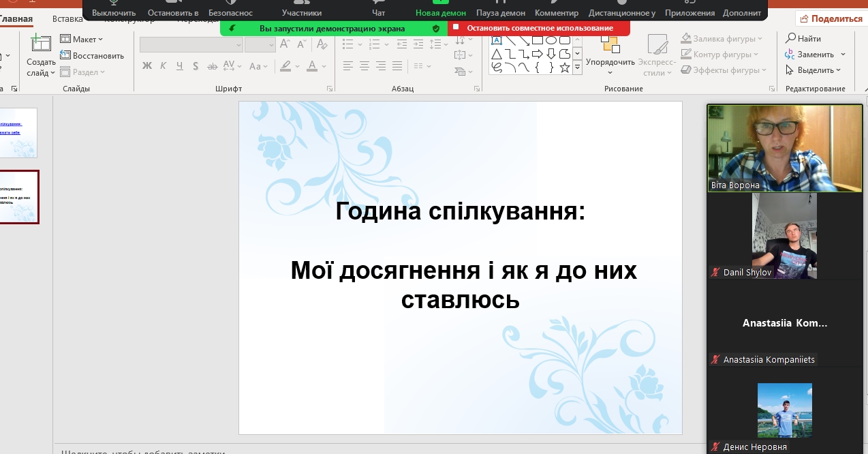The height and width of the screenshot is (454, 868).
Task: Clear all formatting icon
Action: click(x=324, y=44)
